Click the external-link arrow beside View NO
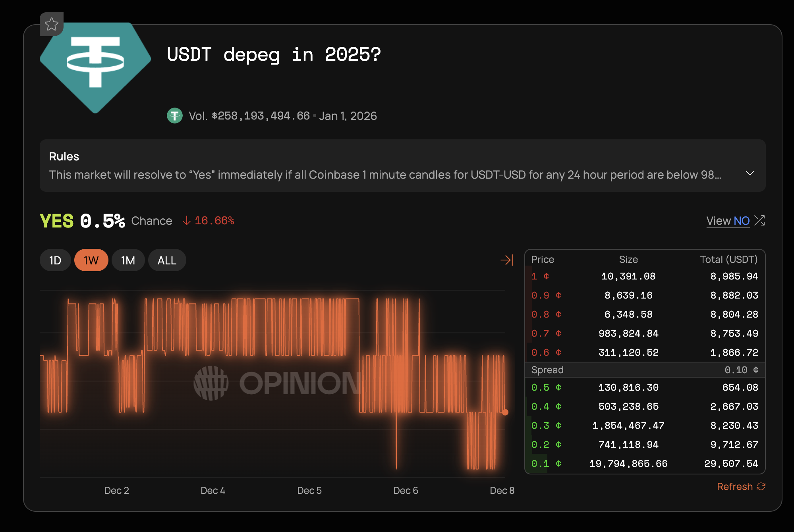 [759, 220]
